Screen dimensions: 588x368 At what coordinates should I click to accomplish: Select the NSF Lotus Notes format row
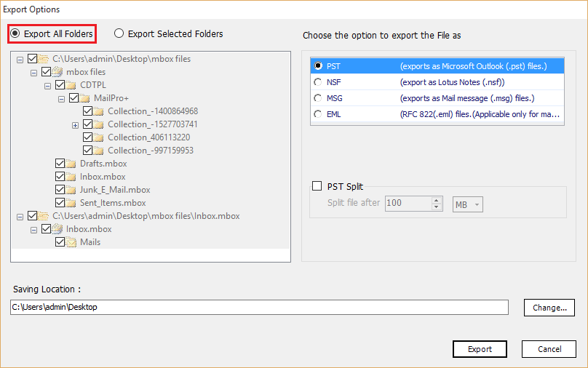[429, 82]
